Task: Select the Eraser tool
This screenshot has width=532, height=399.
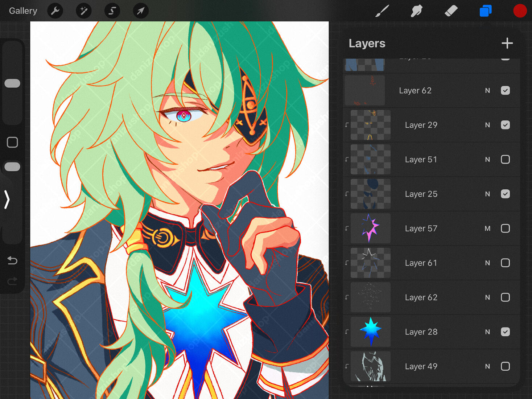Action: pos(451,11)
